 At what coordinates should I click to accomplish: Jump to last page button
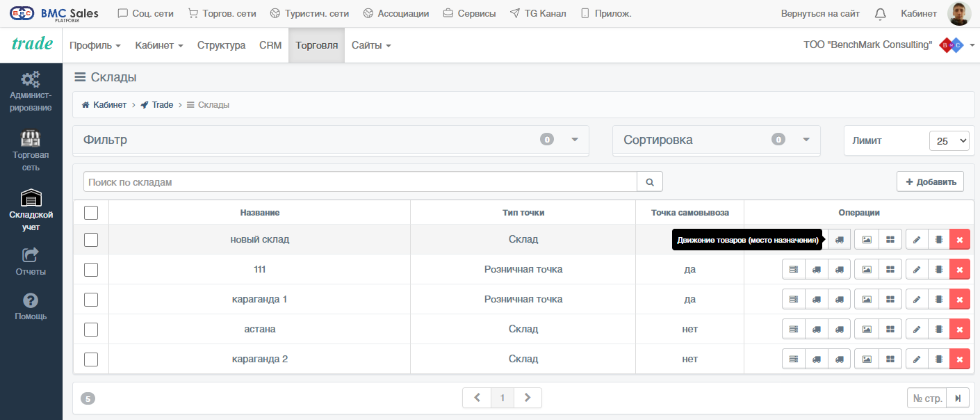958,398
